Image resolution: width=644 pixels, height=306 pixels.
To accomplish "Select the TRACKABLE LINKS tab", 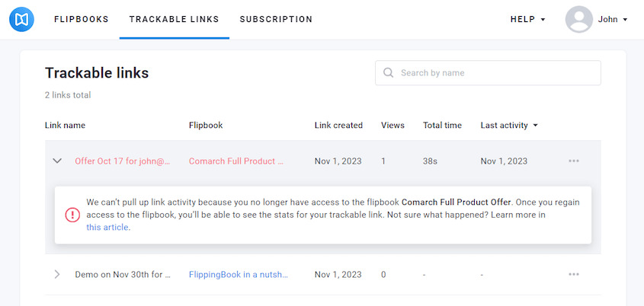I will [174, 19].
